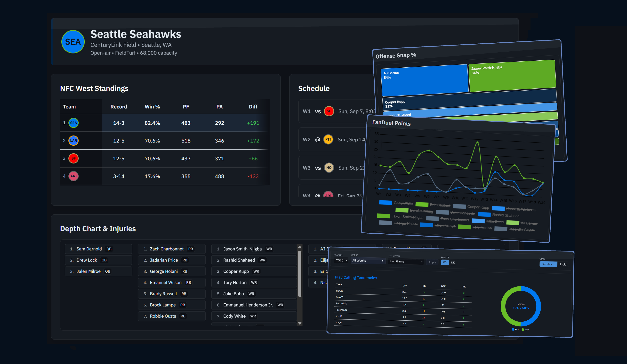The height and width of the screenshot is (364, 627).
Task: Click the SF opponent badge in W1 schedule
Action: pos(329,111)
